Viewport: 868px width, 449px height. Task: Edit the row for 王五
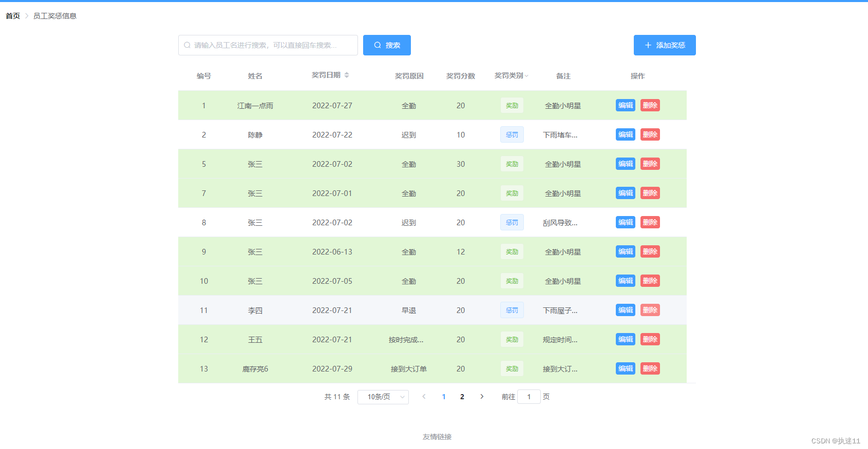[x=626, y=339]
